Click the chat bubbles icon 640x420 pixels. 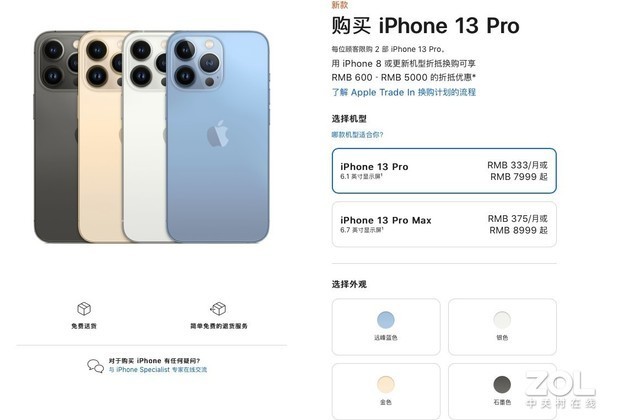pyautogui.click(x=96, y=366)
